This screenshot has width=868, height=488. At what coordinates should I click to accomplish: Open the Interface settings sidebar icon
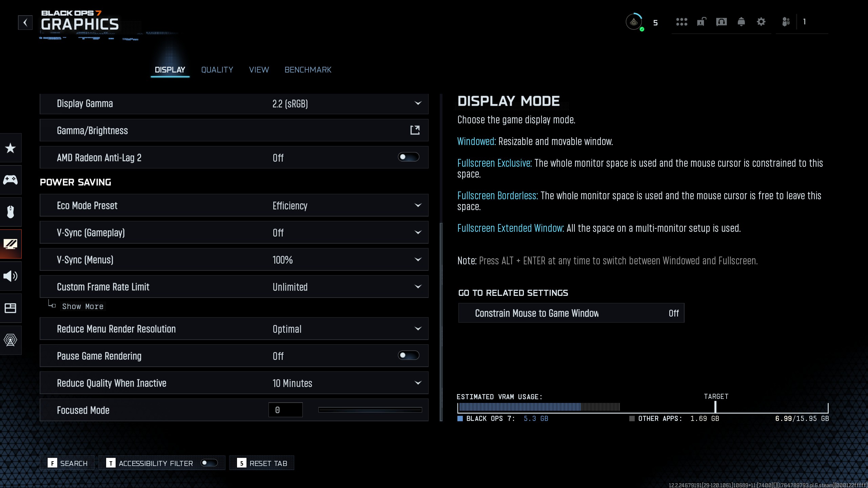[11, 308]
